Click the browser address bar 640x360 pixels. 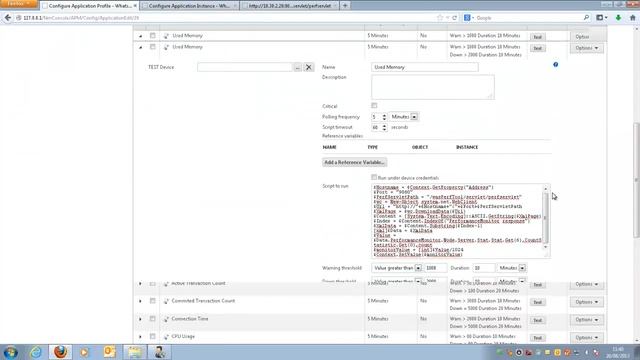coord(229,18)
